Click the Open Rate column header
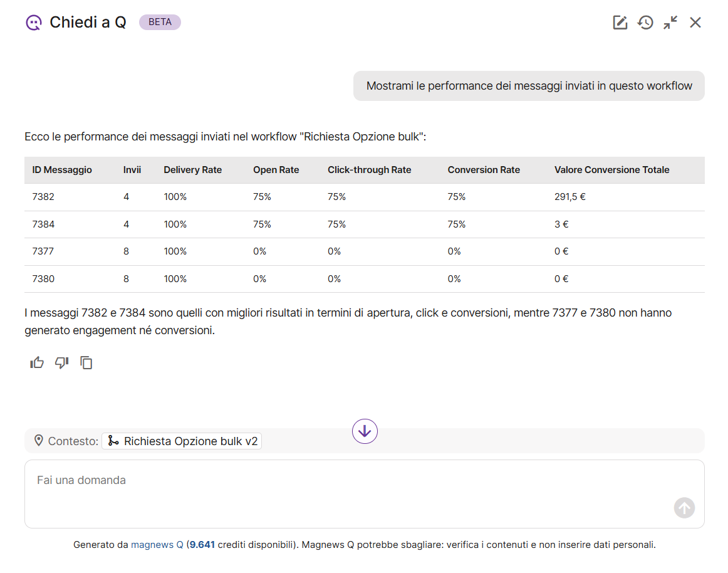The image size is (728, 573). 276,170
